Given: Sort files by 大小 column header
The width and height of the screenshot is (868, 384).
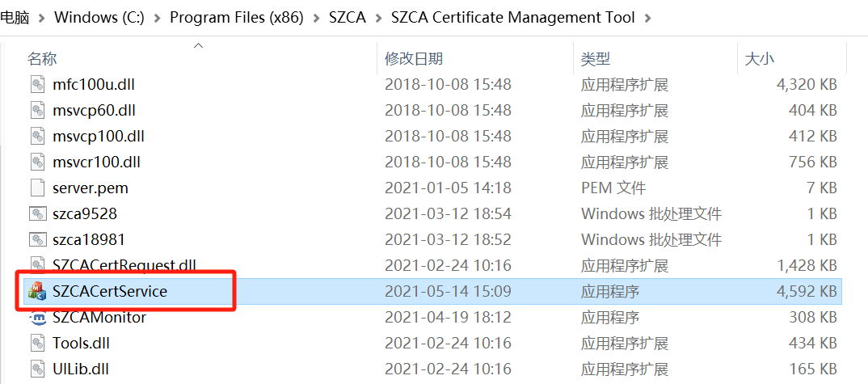Looking at the screenshot, I should 759,59.
